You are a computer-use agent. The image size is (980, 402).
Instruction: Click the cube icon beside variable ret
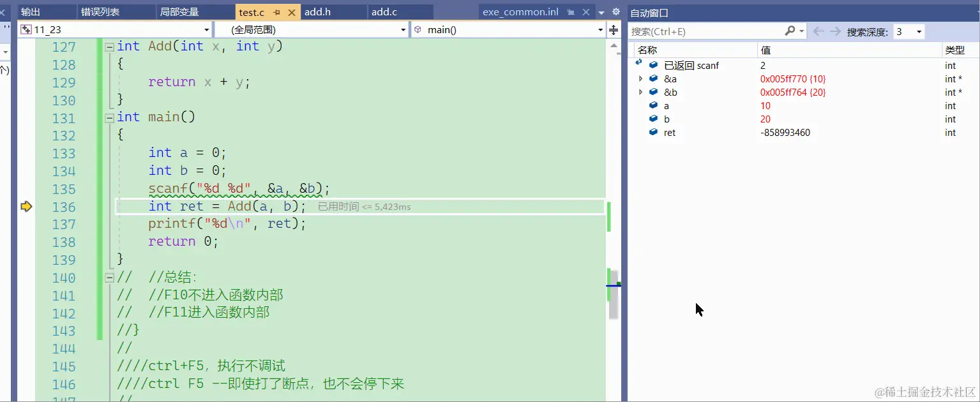tap(653, 132)
